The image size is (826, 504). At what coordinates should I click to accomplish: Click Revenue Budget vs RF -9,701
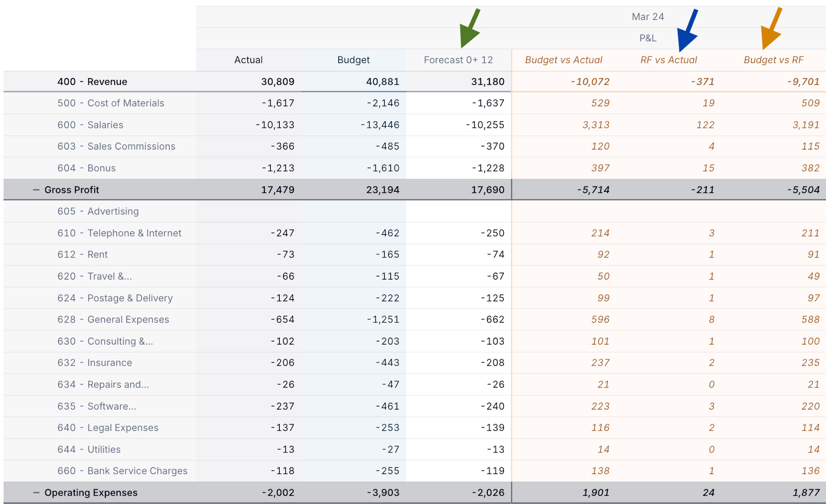(x=803, y=82)
